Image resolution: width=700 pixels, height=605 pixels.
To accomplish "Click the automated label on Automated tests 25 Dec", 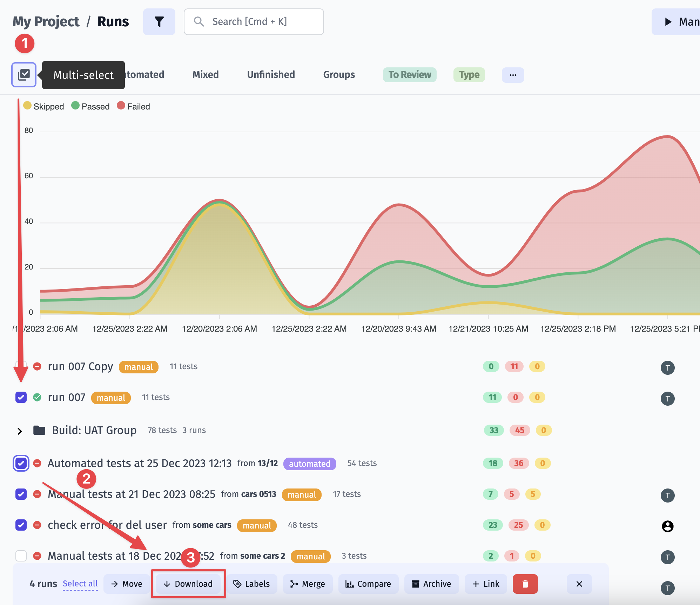I will point(310,464).
